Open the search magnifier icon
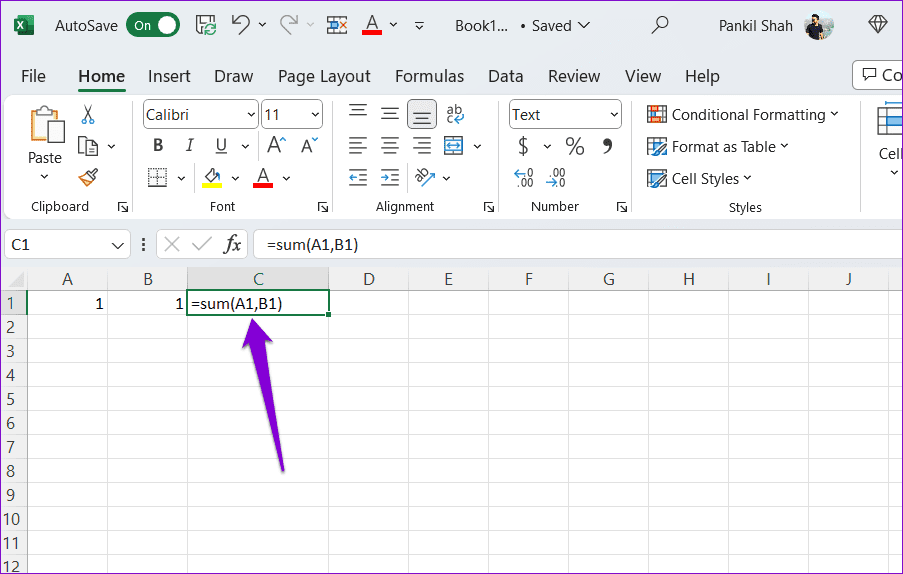This screenshot has width=903, height=574. 660,25
